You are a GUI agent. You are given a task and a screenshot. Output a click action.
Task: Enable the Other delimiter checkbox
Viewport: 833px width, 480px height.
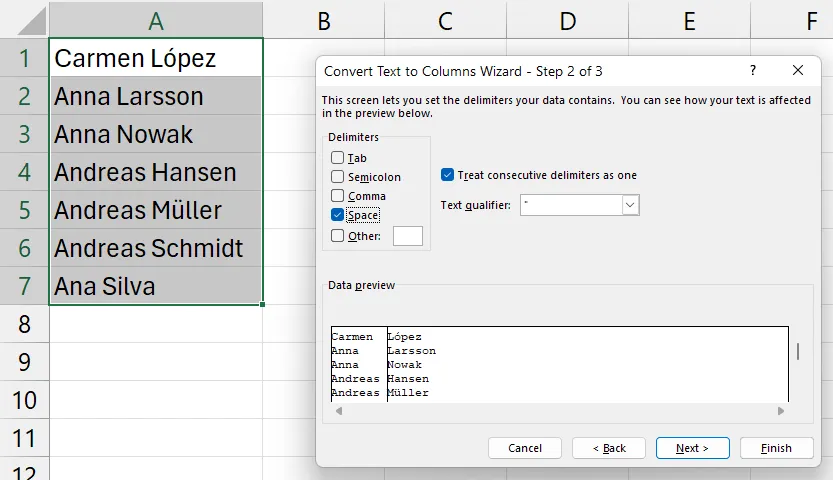338,236
